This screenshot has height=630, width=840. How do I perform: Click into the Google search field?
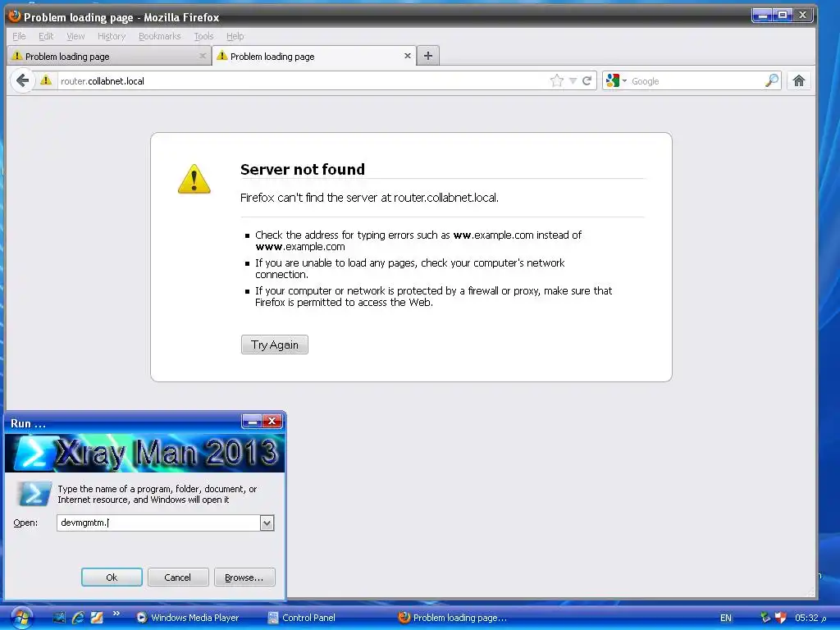pyautogui.click(x=696, y=81)
